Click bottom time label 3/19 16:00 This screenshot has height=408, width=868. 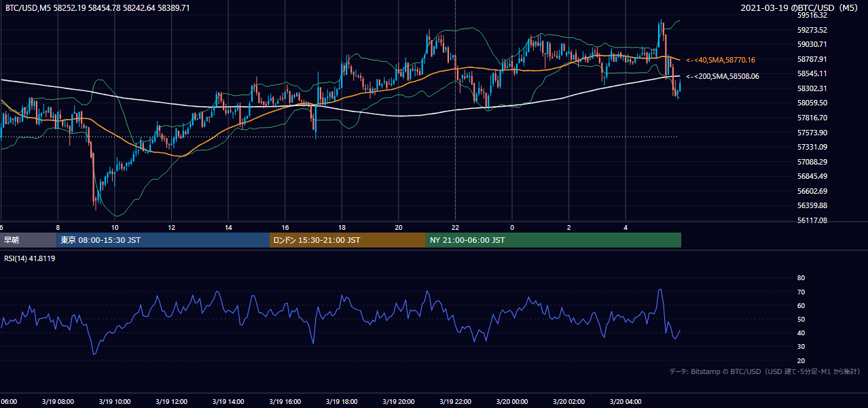[x=285, y=402]
